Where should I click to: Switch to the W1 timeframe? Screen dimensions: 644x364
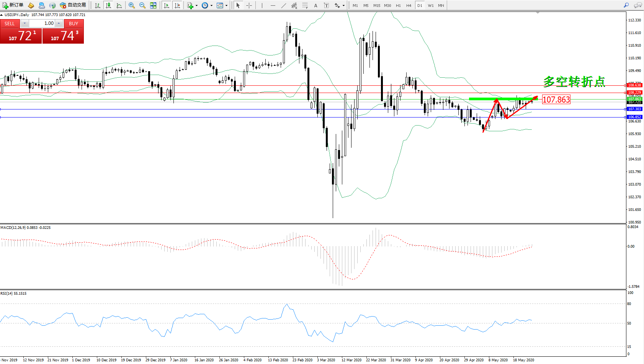coord(430,5)
